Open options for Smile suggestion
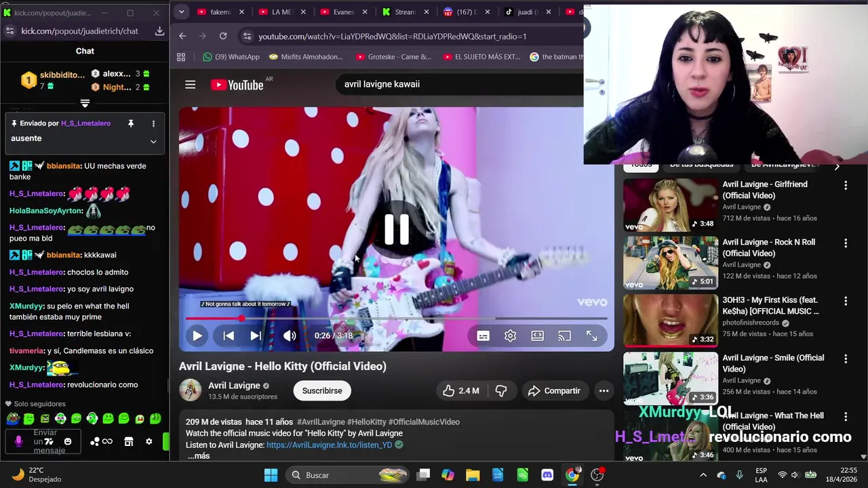This screenshot has width=868, height=488. [x=846, y=359]
